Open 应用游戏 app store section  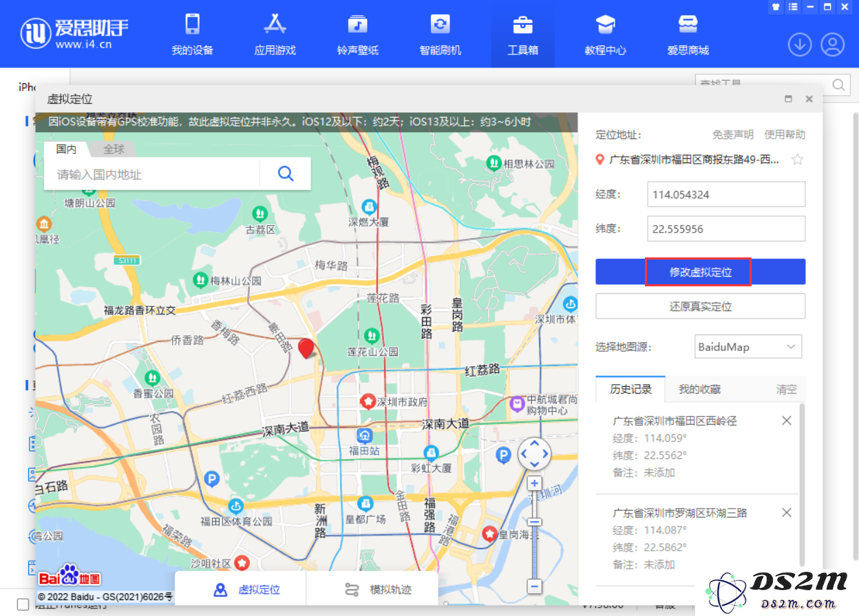click(275, 34)
